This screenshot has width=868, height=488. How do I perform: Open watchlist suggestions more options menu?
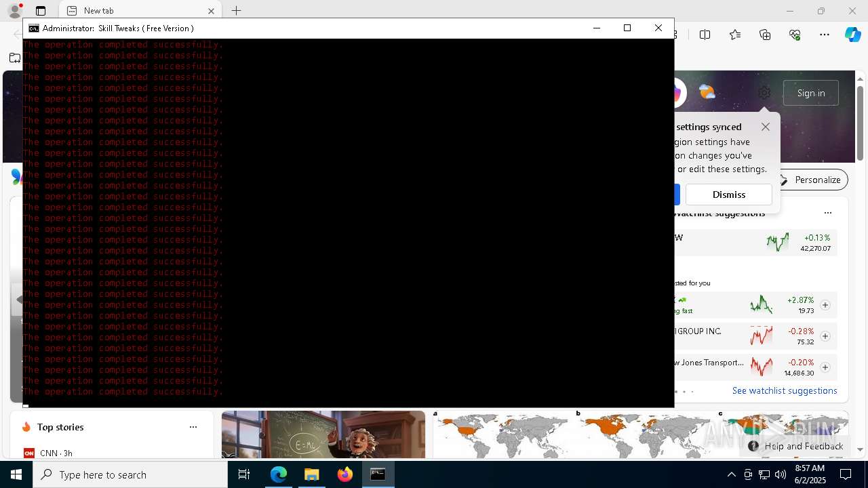tap(828, 213)
